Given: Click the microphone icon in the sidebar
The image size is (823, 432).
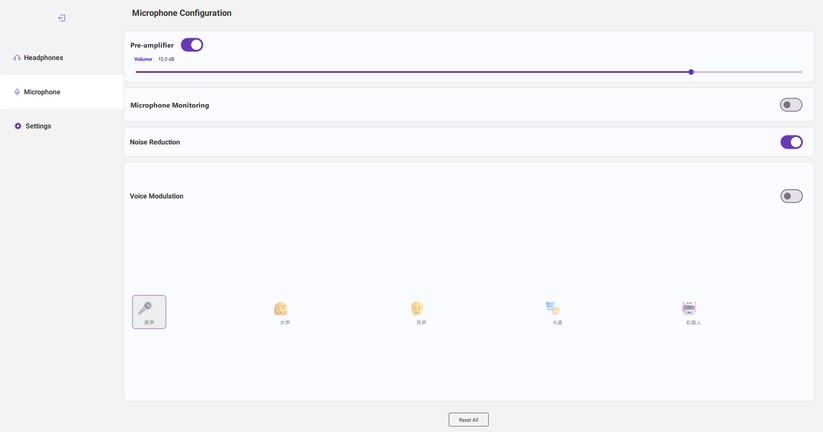Looking at the screenshot, I should (x=17, y=92).
